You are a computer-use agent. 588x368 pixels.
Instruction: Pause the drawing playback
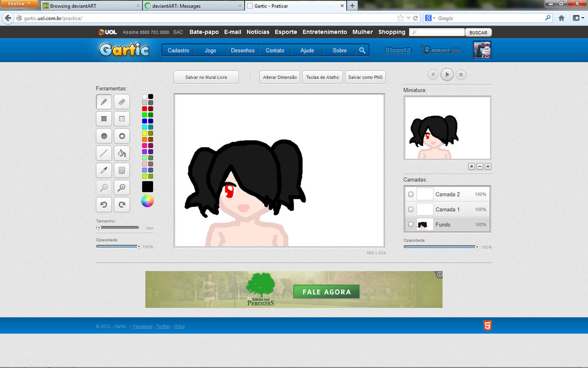tap(433, 74)
